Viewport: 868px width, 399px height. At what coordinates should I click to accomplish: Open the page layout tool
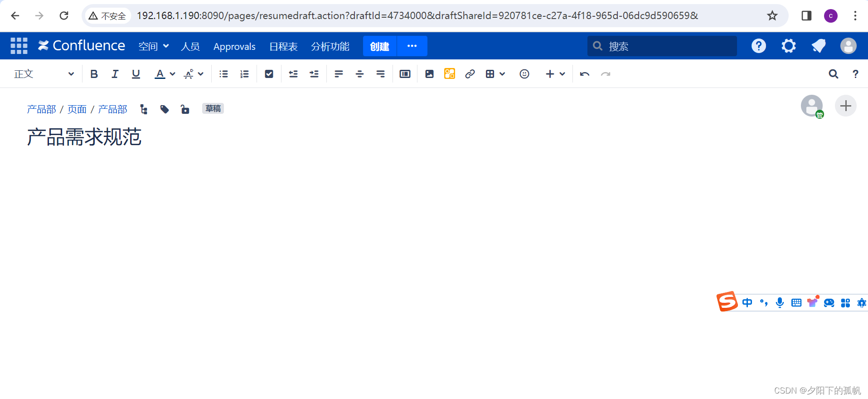pos(405,74)
